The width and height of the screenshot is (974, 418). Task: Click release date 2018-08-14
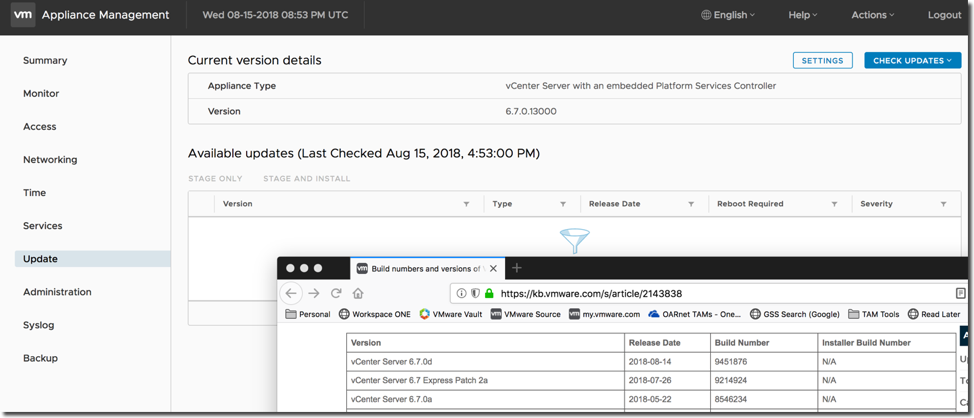click(650, 361)
